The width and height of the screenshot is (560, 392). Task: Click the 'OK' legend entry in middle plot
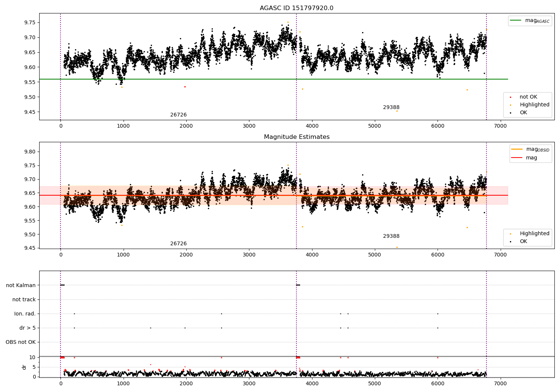[x=519, y=242]
